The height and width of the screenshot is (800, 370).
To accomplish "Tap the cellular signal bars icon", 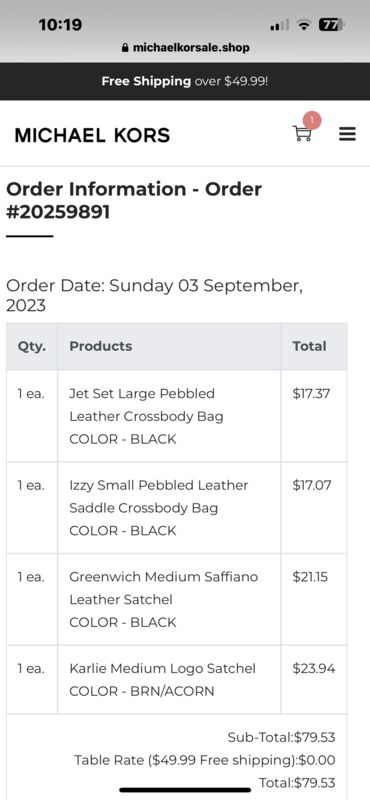I will pos(279,24).
